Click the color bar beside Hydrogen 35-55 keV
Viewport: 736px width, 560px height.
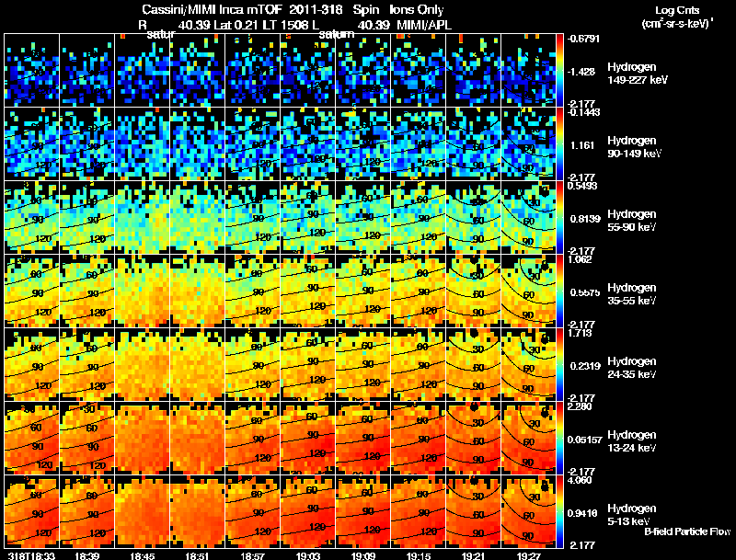click(562, 291)
